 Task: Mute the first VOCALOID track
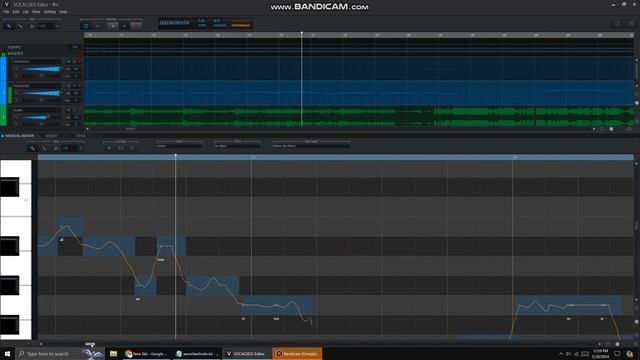(69, 62)
